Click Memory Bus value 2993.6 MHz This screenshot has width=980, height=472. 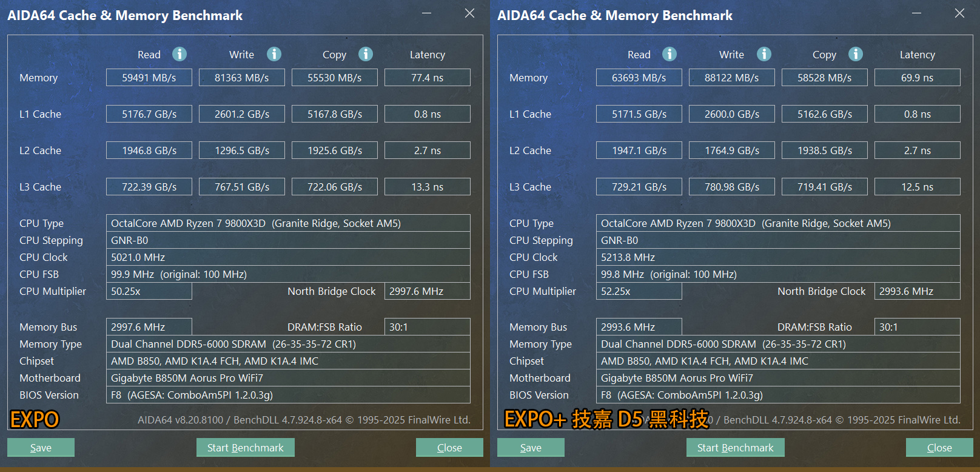pyautogui.click(x=639, y=327)
